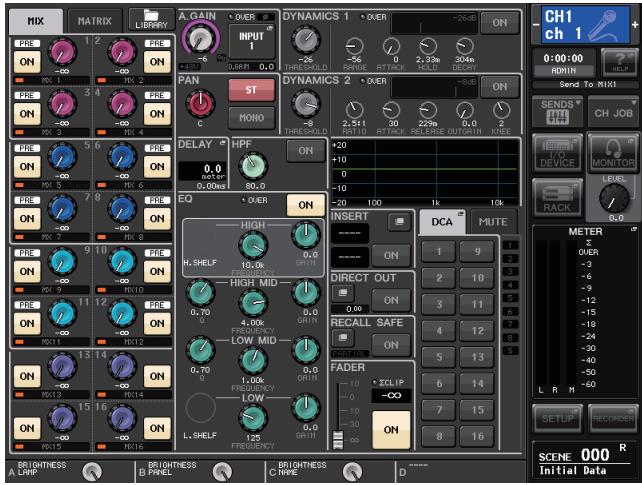Viewport: 642px width, 485px height.
Task: Open the I/O Device screen
Action: [557, 153]
